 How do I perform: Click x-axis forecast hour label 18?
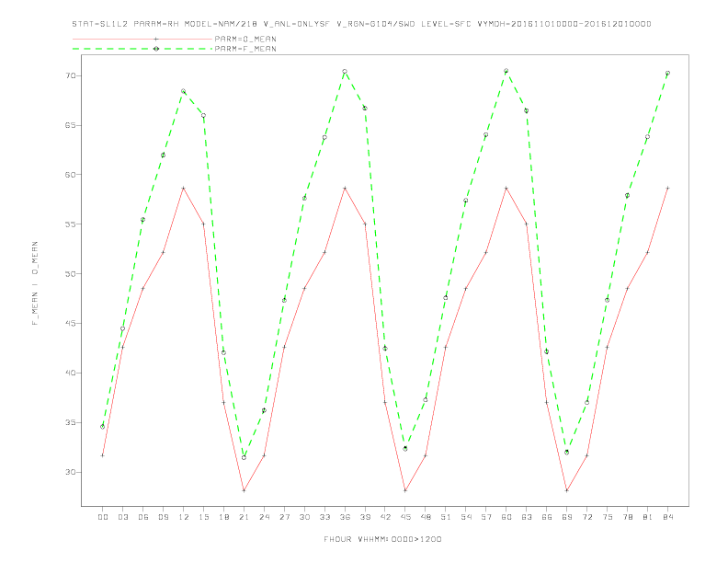pos(223,517)
